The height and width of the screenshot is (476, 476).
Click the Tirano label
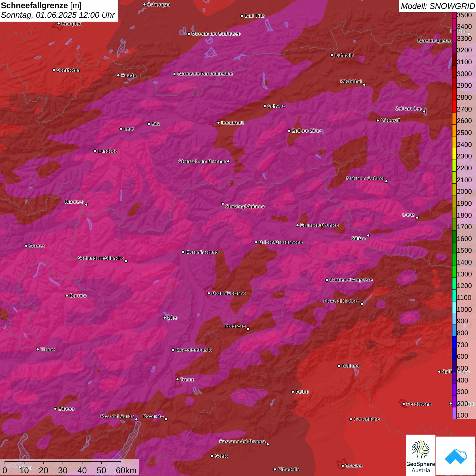point(48,349)
